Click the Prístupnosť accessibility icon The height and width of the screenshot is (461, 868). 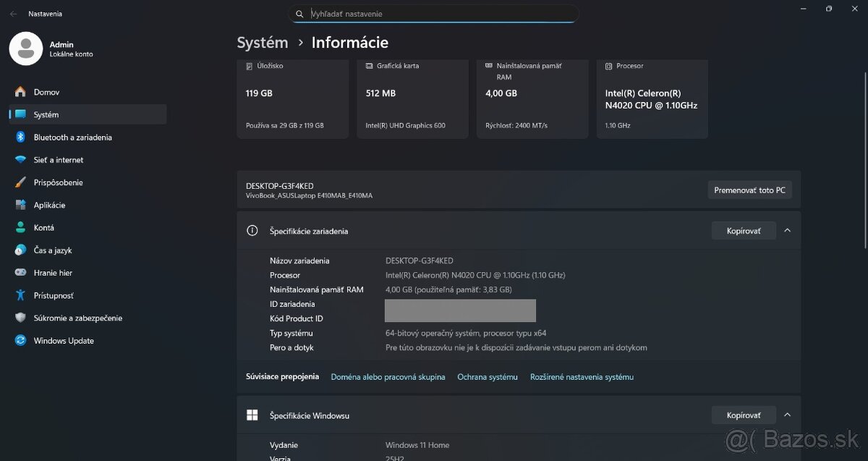pyautogui.click(x=20, y=295)
